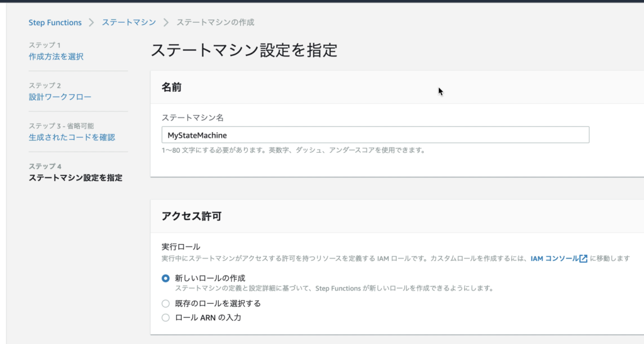Select the ロール ARN の入力 radio option
This screenshot has width=644, height=344.
165,318
